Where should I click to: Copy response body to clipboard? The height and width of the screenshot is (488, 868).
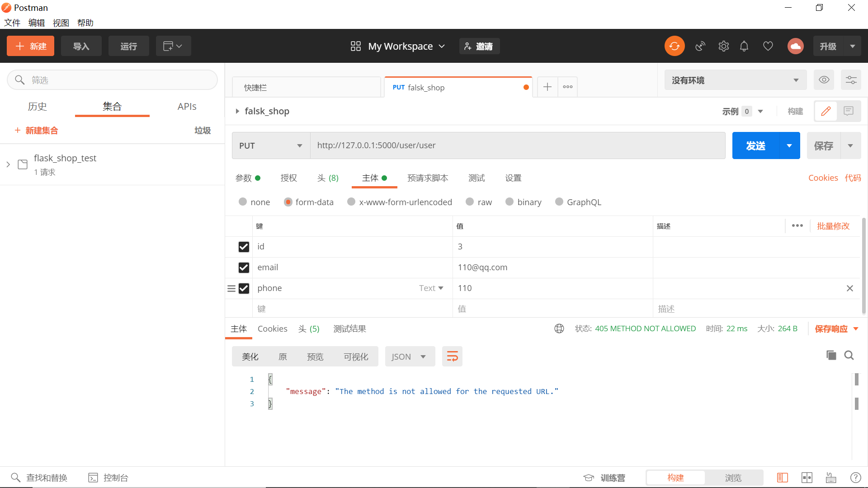click(x=831, y=355)
